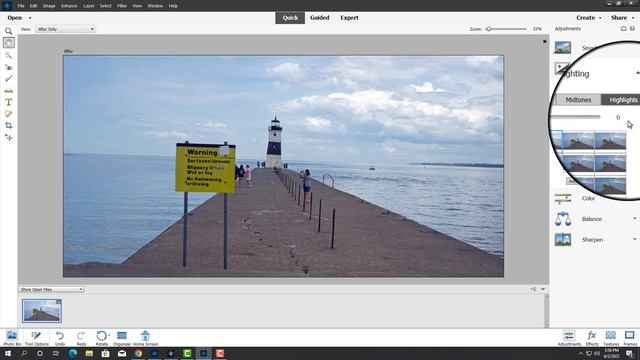Select the Type tool
Screen dimensions: 640x360
tap(9, 102)
